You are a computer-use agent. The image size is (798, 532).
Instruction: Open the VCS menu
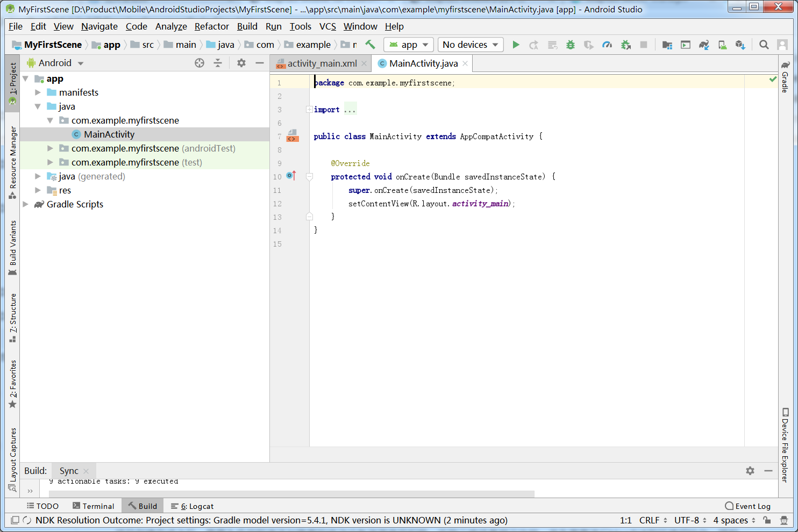[x=327, y=26]
